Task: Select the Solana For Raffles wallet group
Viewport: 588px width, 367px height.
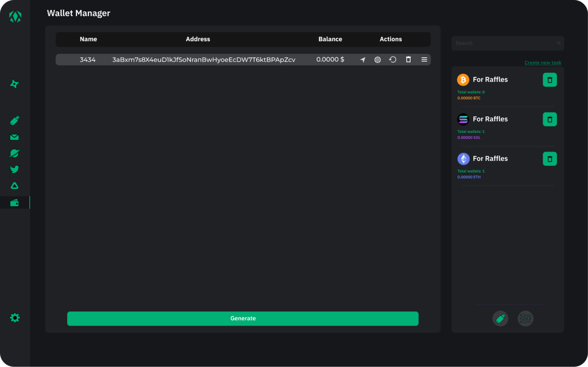Action: point(490,119)
